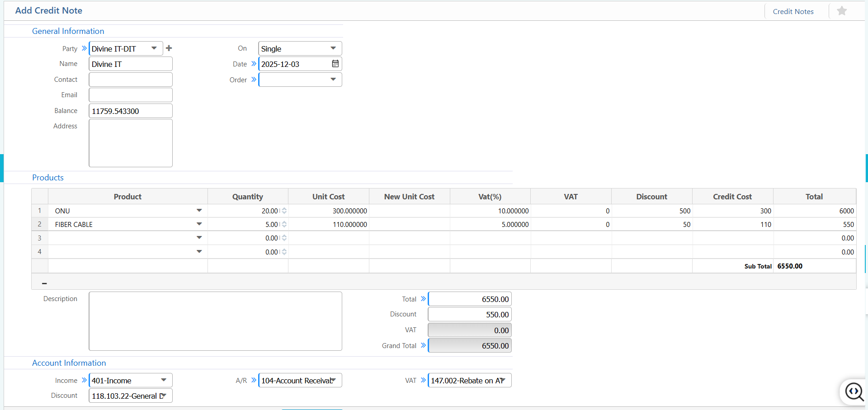Open the Date calendar picker icon
The image size is (868, 410).
coord(335,64)
